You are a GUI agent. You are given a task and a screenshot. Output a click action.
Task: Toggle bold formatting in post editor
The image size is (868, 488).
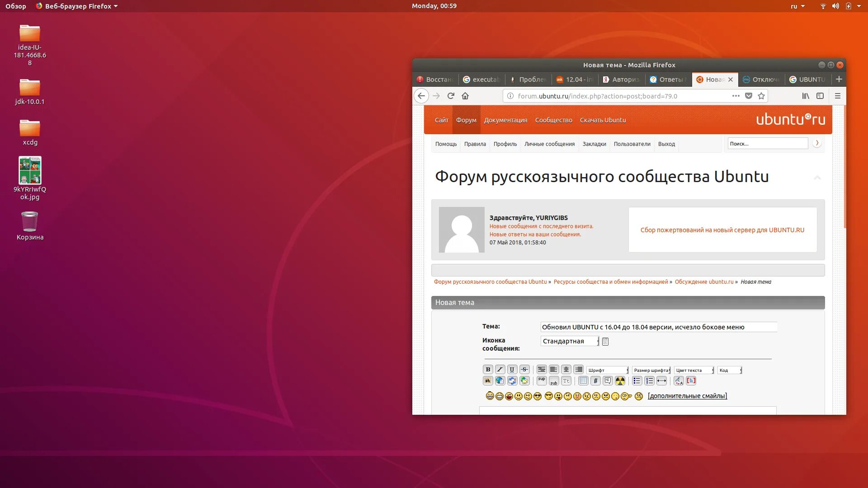pyautogui.click(x=488, y=370)
